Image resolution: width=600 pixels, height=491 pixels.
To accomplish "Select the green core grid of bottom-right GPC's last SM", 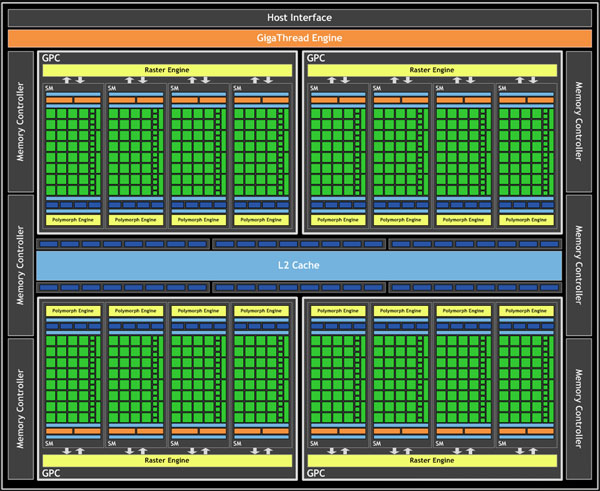I will point(521,380).
